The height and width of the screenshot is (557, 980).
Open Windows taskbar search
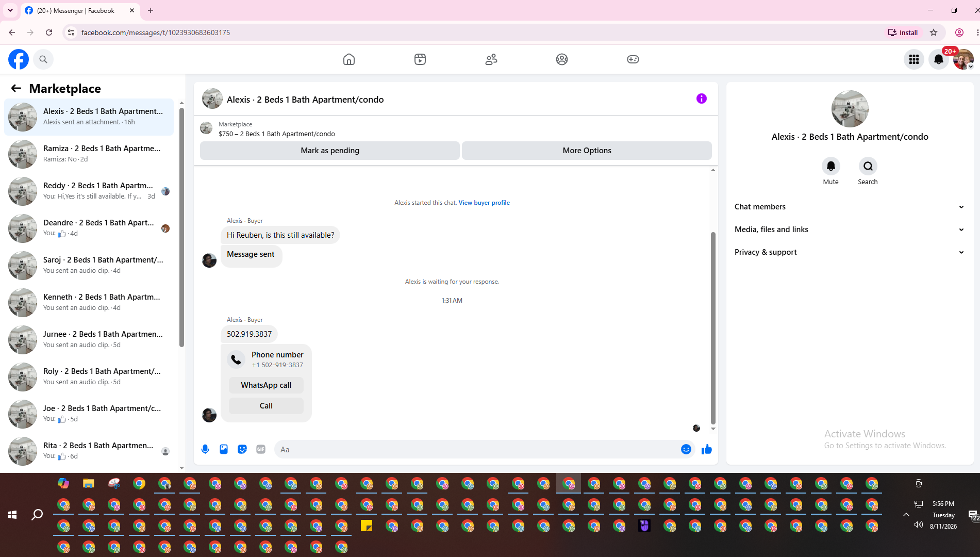pyautogui.click(x=37, y=515)
